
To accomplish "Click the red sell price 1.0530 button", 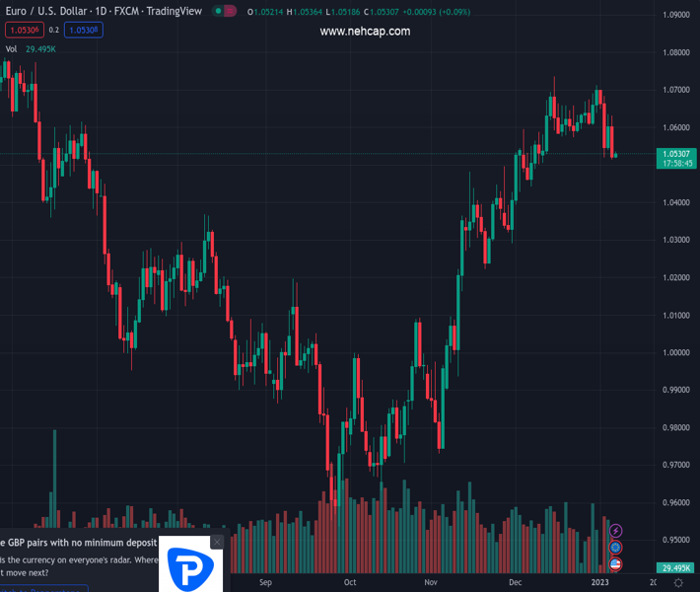I will tap(22, 30).
